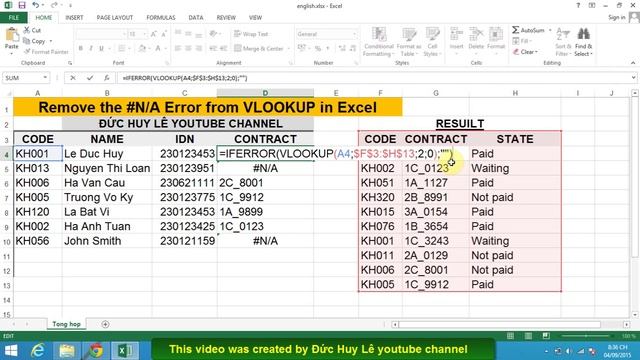The width and height of the screenshot is (640, 360).
Task: Click Sort & Filter icon
Action: pyautogui.click(x=563, y=34)
